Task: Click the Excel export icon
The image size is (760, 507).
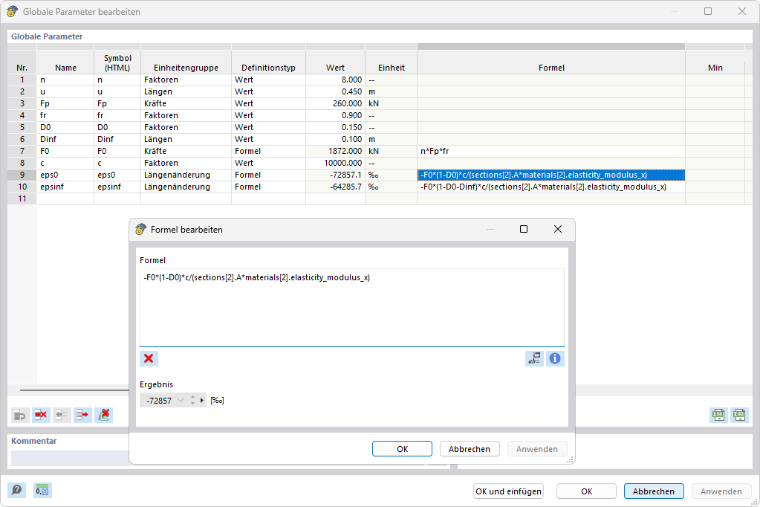Action: pos(718,415)
